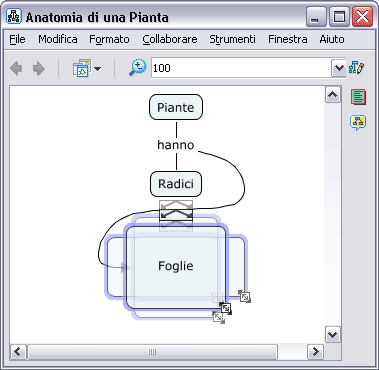Click the back navigation arrow
This screenshot has width=379, height=370.
pyautogui.click(x=16, y=69)
